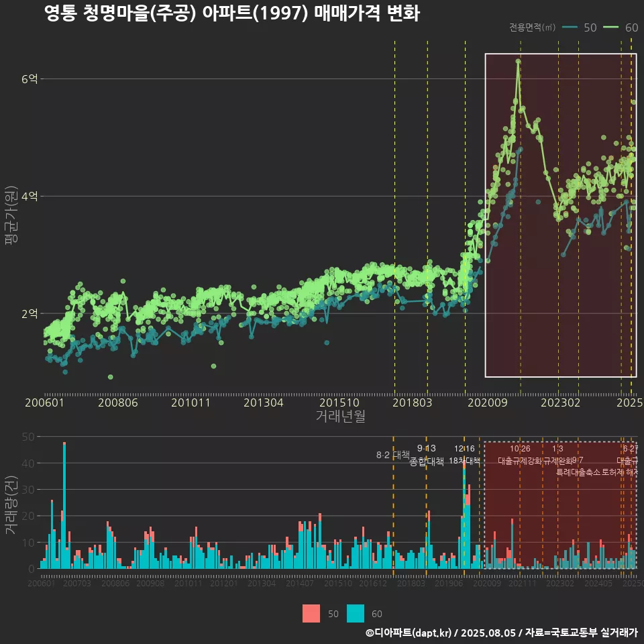
Task: Click the '200908' label on the volume chart axis
Action: point(150,583)
